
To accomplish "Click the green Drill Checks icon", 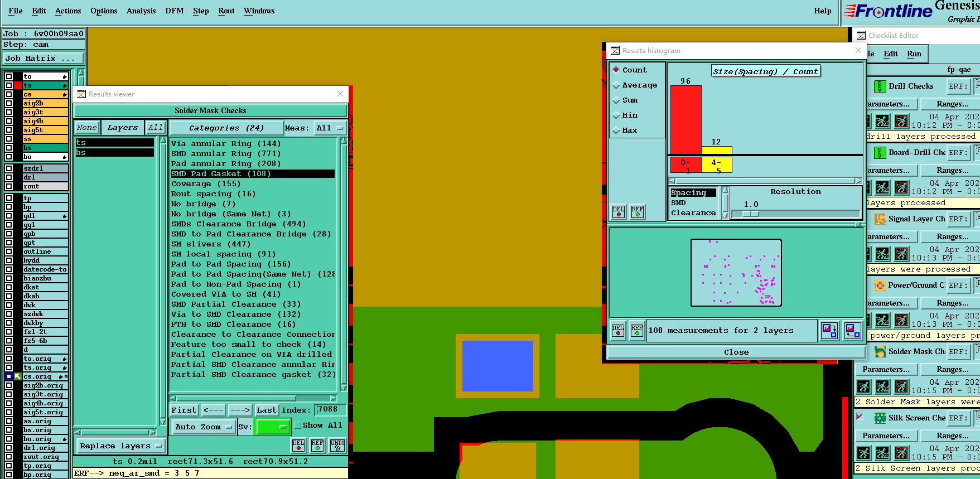I will click(x=880, y=86).
